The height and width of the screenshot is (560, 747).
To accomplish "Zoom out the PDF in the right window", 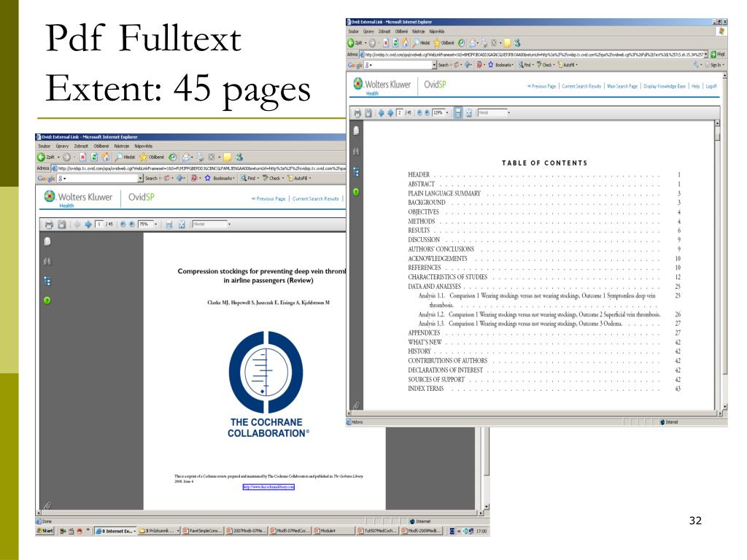I will (x=419, y=113).
